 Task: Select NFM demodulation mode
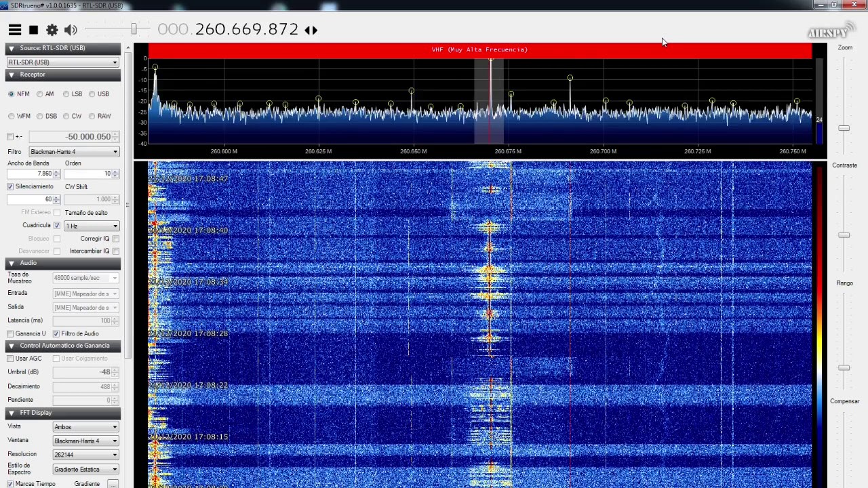11,94
